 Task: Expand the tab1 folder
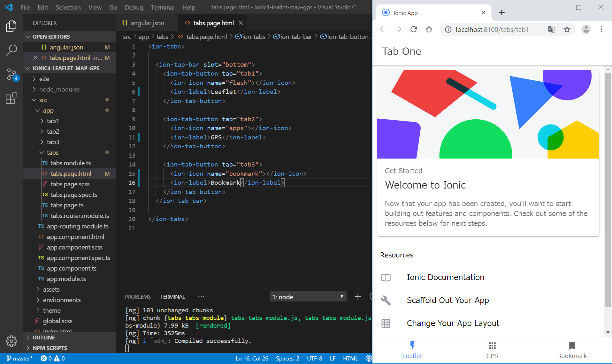tap(53, 121)
